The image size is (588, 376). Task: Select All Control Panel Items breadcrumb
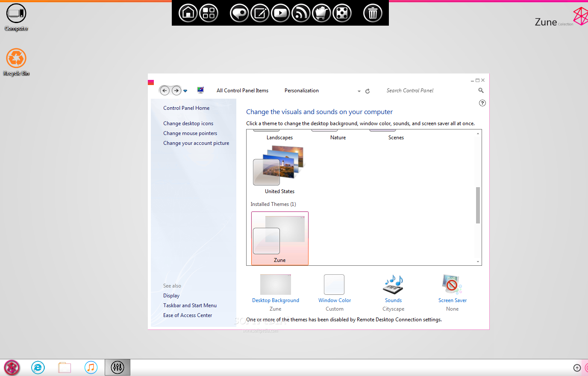click(x=242, y=91)
